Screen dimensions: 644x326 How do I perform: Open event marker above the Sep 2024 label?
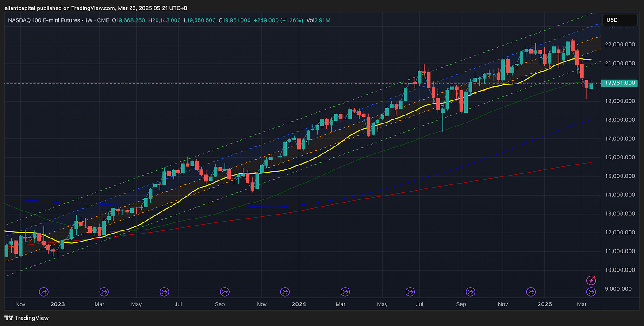coord(471,292)
